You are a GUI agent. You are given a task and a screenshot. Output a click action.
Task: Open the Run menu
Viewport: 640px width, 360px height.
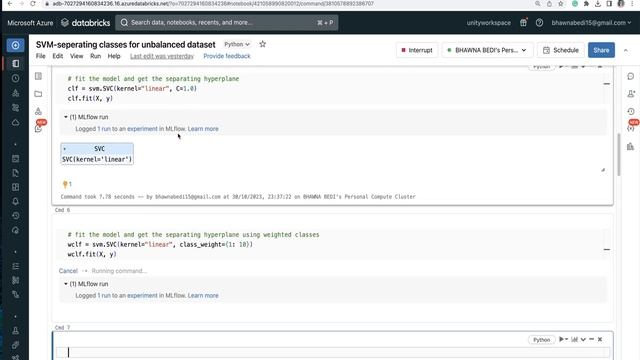click(96, 56)
